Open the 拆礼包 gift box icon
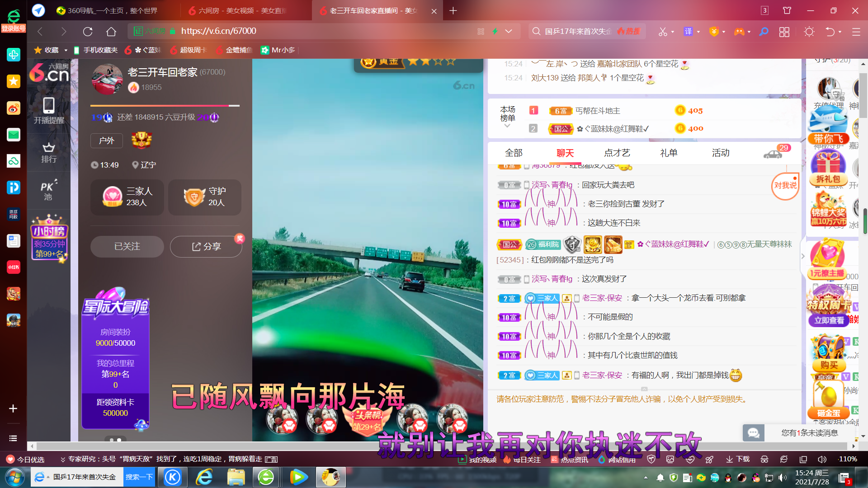The height and width of the screenshot is (488, 868). coord(828,169)
